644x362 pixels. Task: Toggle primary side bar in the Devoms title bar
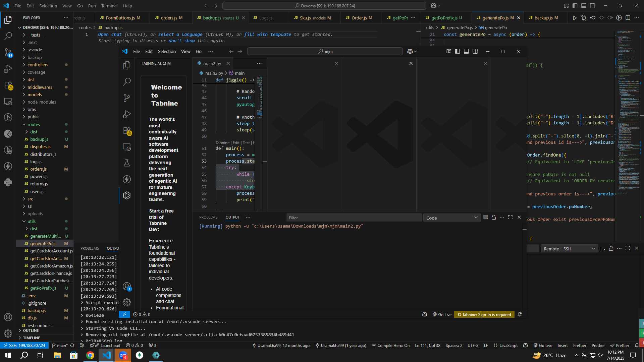[x=575, y=6]
